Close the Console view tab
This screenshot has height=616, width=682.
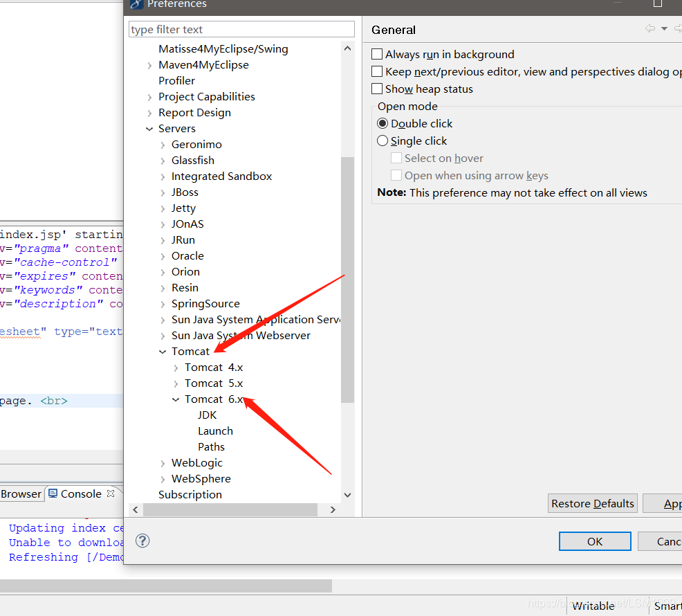coord(111,493)
